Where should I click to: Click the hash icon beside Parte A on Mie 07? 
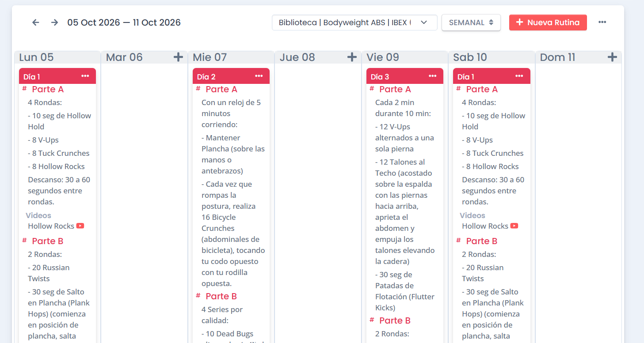click(x=198, y=89)
